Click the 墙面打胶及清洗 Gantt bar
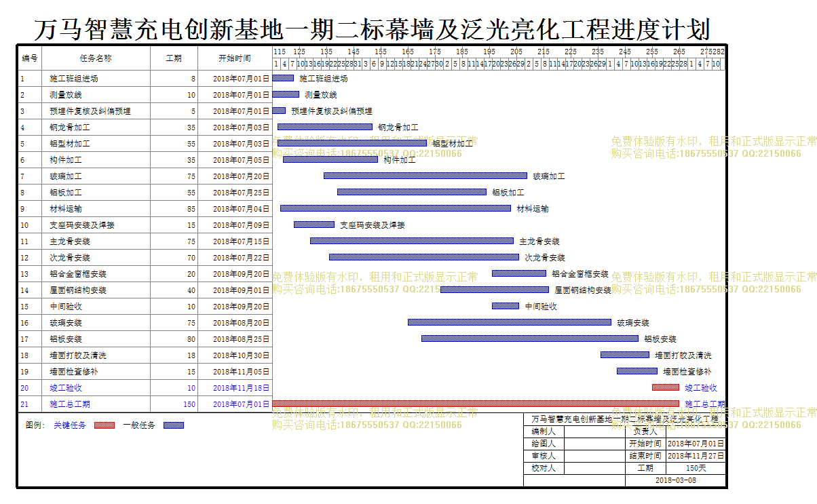Screen dimensions: 817x504 click(625, 355)
